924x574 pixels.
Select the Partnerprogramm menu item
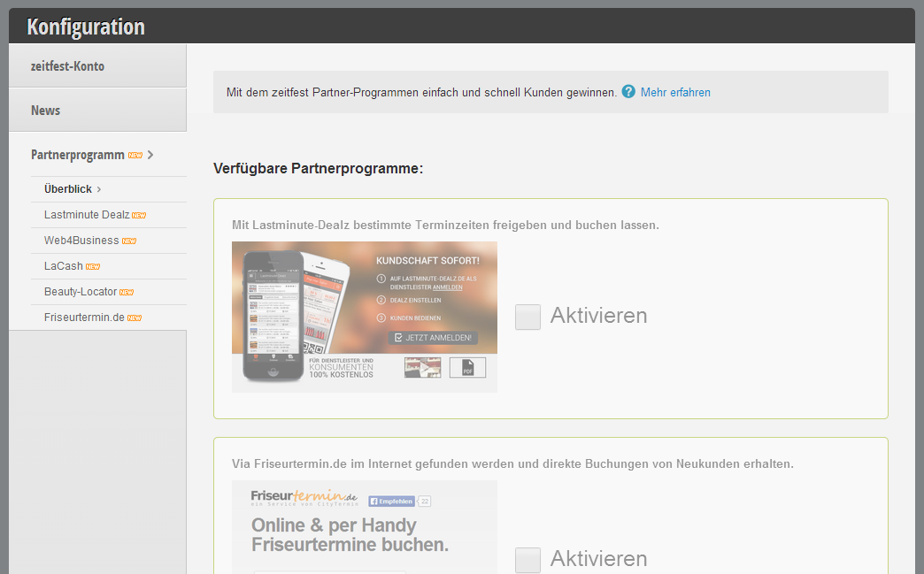78,155
